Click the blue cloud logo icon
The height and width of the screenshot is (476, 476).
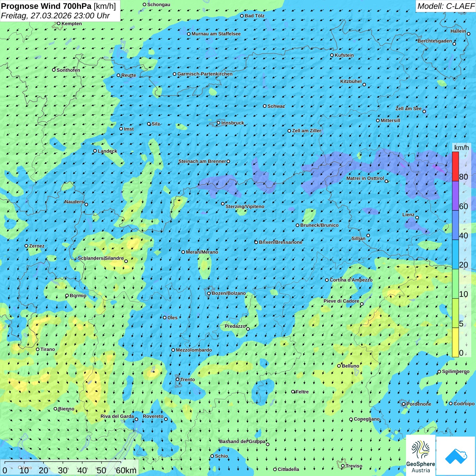point(456,456)
